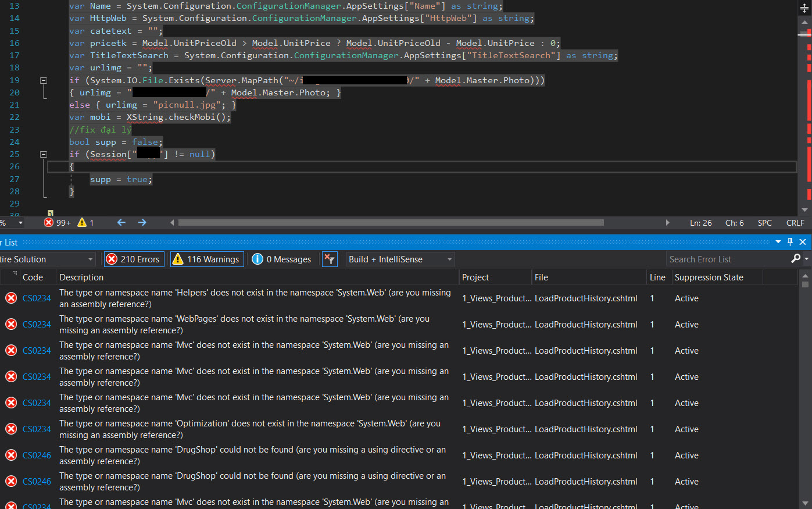812x509 pixels.
Task: Click error icon of the 'Optimization' row
Action: [x=11, y=429]
